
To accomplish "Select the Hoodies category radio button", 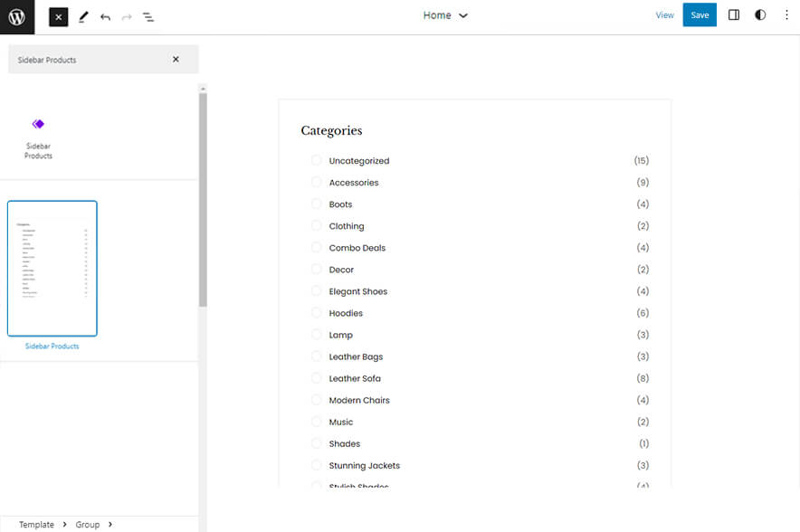I will [x=317, y=313].
